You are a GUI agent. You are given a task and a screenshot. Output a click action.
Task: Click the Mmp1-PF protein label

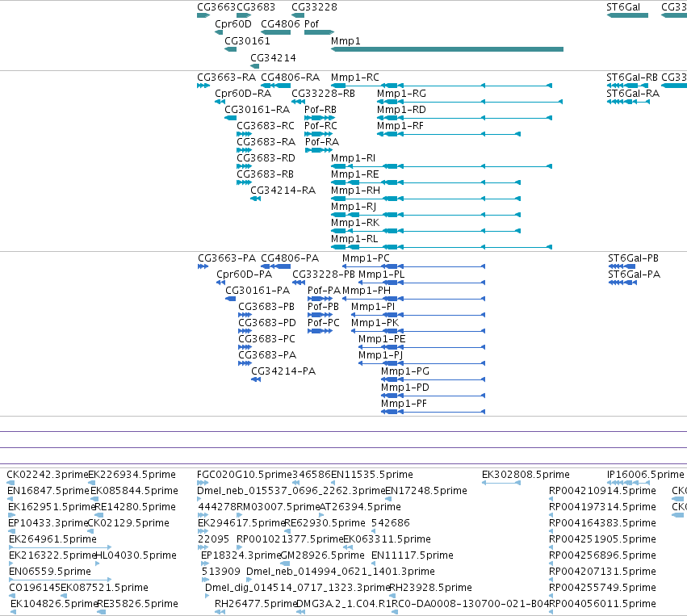pyautogui.click(x=404, y=404)
